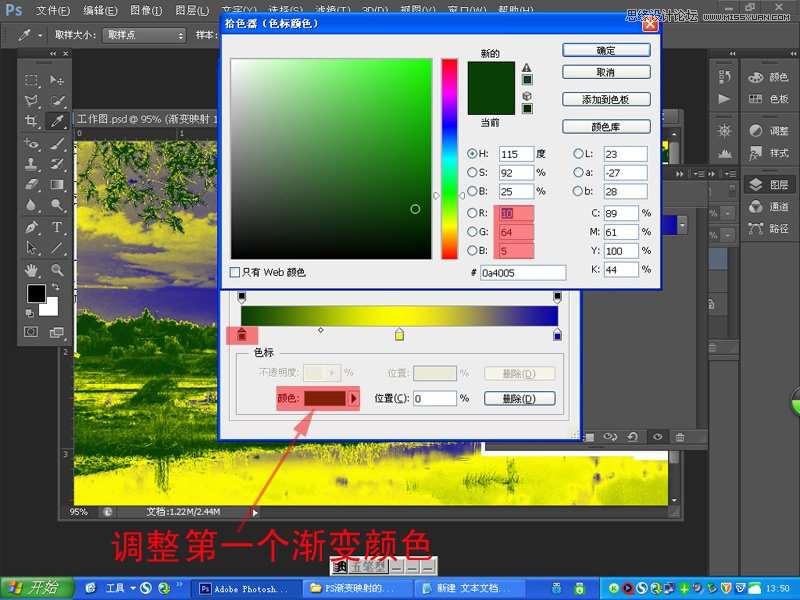Open the 取样大小 dropdown in options bar

[x=146, y=35]
